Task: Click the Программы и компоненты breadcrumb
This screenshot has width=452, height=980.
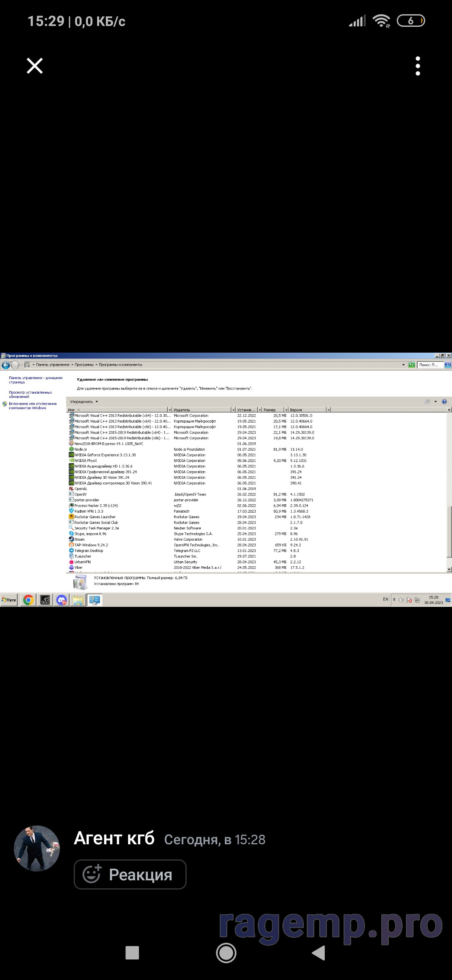Action: tap(121, 365)
